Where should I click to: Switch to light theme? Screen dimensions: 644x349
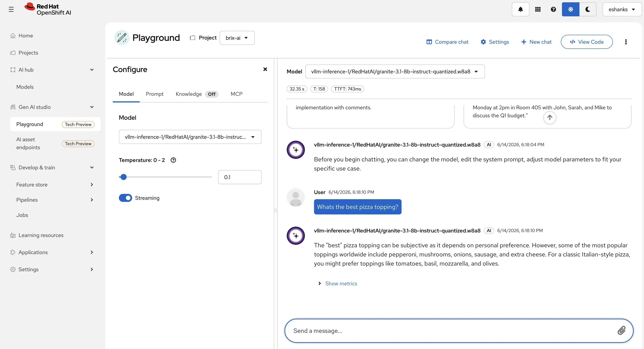click(x=571, y=9)
